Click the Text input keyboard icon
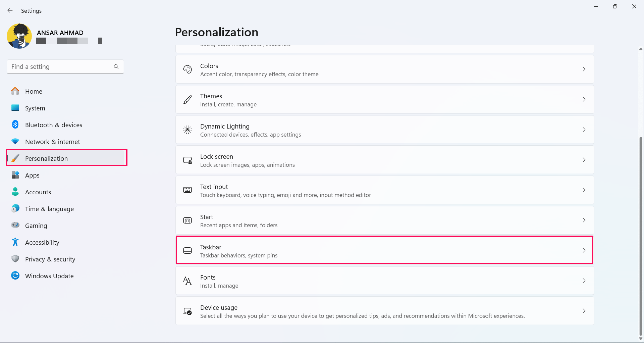 [187, 190]
